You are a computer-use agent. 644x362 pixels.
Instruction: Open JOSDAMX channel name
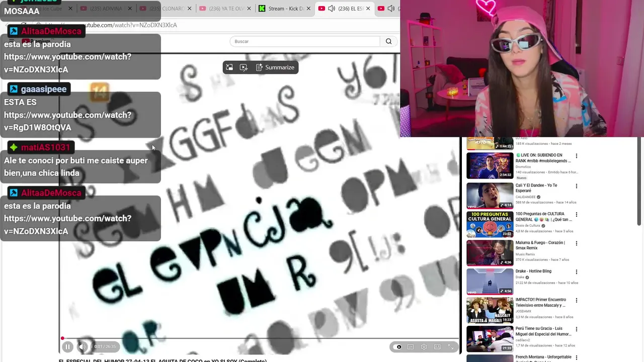point(523,311)
